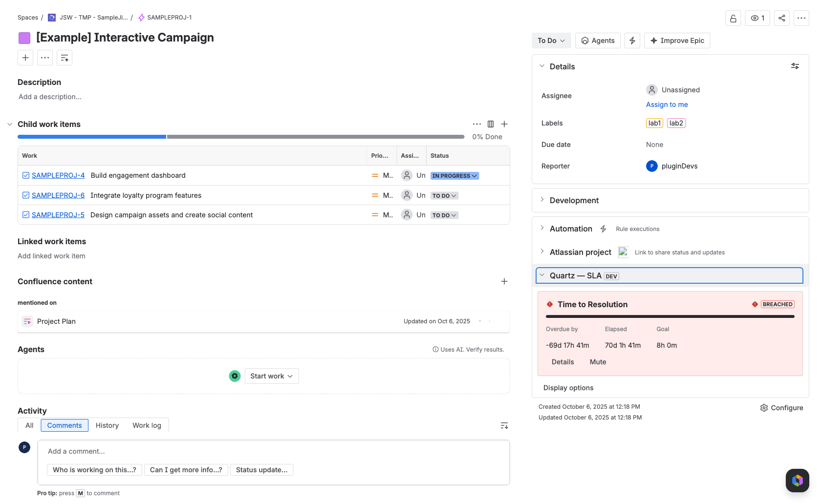Insert 'Status update...' suggestion
This screenshot has height=504, width=821.
click(261, 470)
